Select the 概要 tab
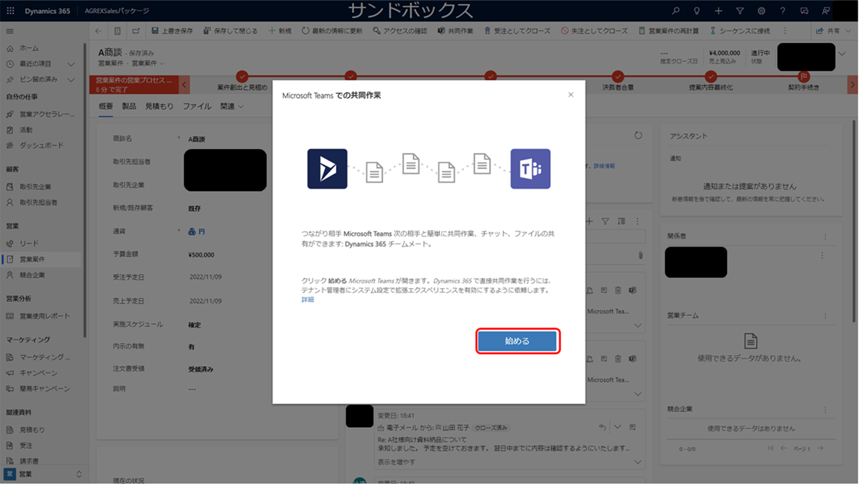This screenshot has height=489, width=868. click(x=105, y=106)
